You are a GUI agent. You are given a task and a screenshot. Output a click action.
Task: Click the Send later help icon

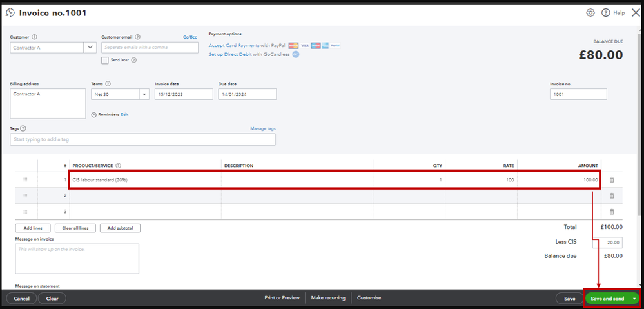[134, 60]
